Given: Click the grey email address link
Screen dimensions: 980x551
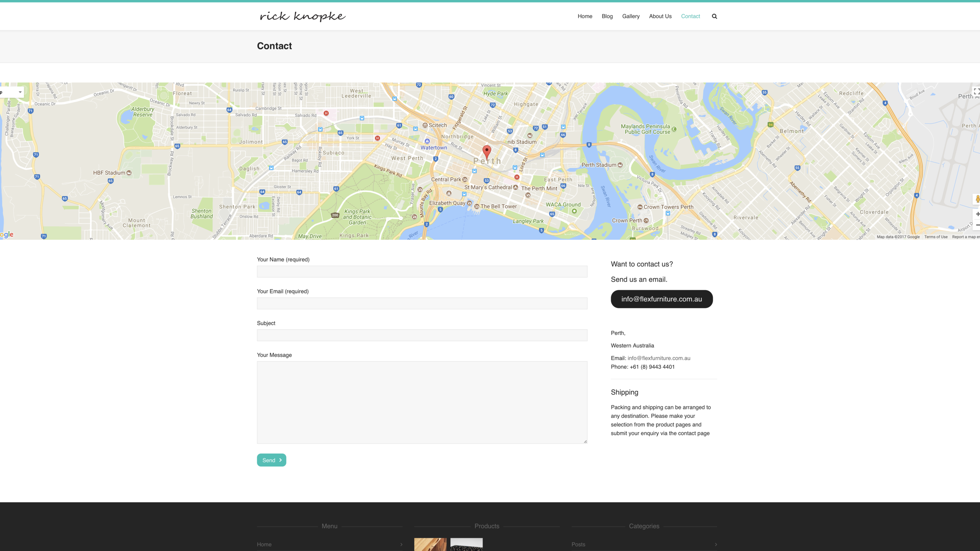Looking at the screenshot, I should tap(659, 358).
